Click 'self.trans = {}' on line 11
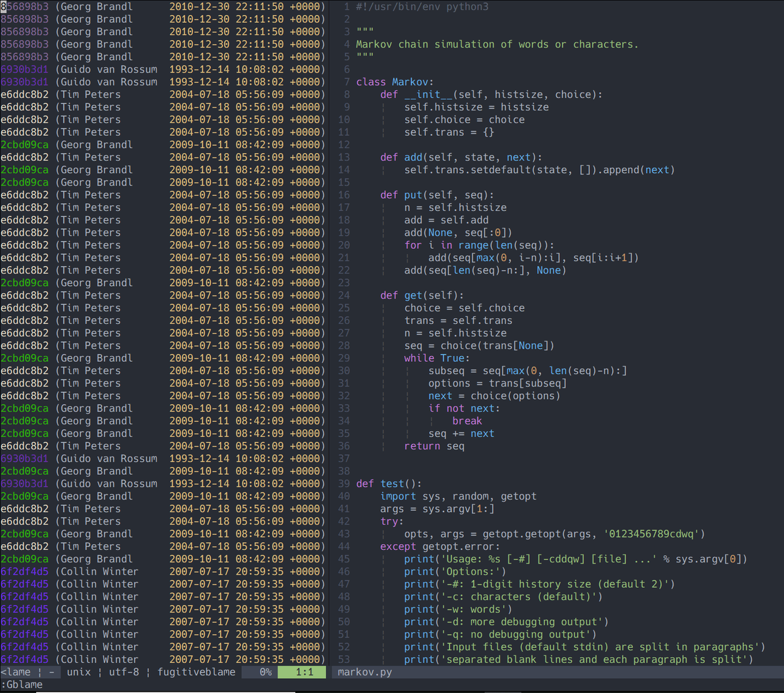The image size is (784, 693). 449,132
